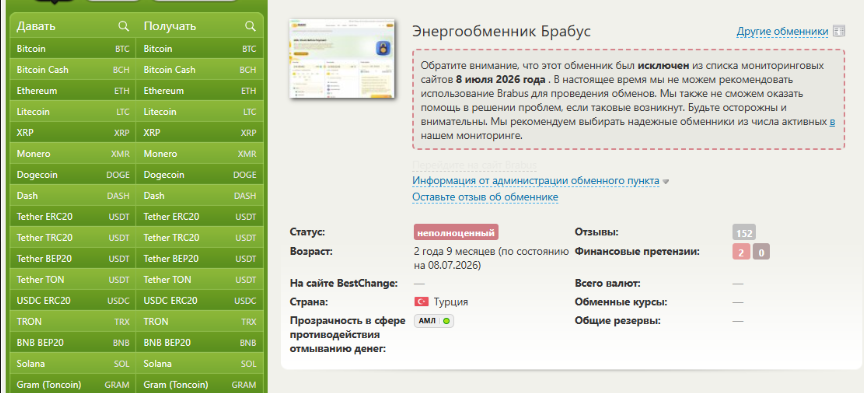Screen dimensions: 864x393
Task: Pick Tether TON in the Получать list
Action: coord(200,279)
